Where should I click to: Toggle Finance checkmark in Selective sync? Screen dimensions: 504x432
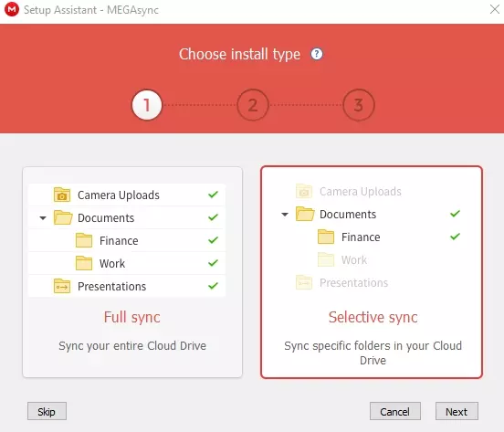455,237
